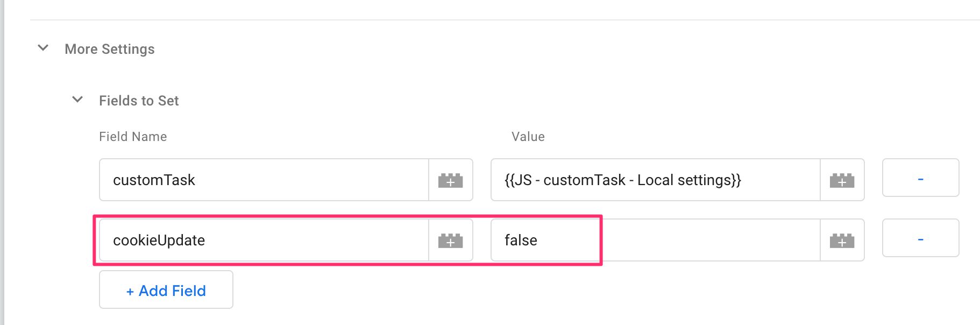The height and width of the screenshot is (325, 980).
Task: Click the + Add Field button
Action: [x=166, y=289]
